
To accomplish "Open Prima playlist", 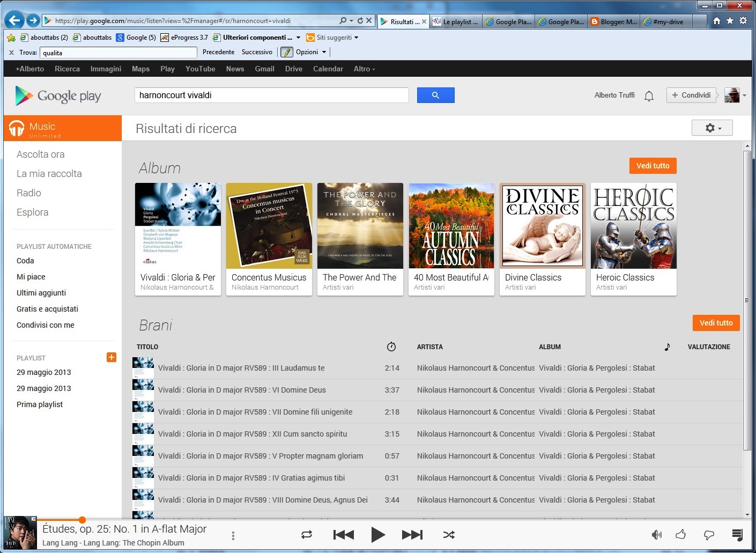I will click(39, 404).
